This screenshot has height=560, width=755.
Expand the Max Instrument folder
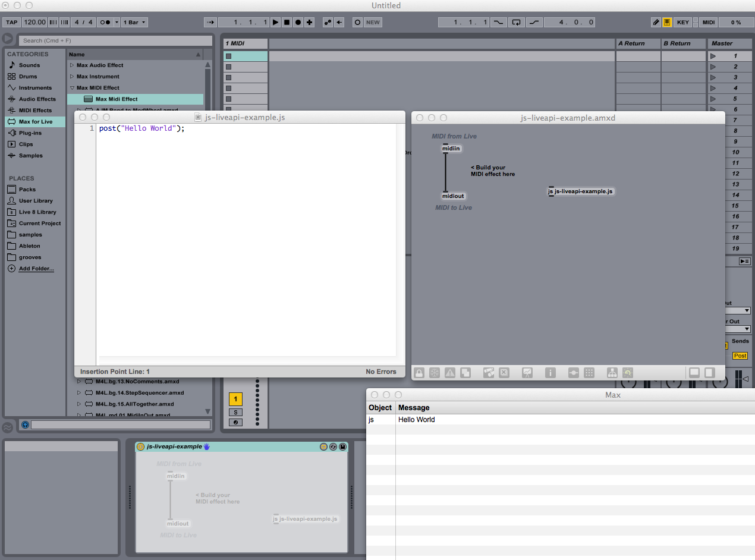coord(72,77)
